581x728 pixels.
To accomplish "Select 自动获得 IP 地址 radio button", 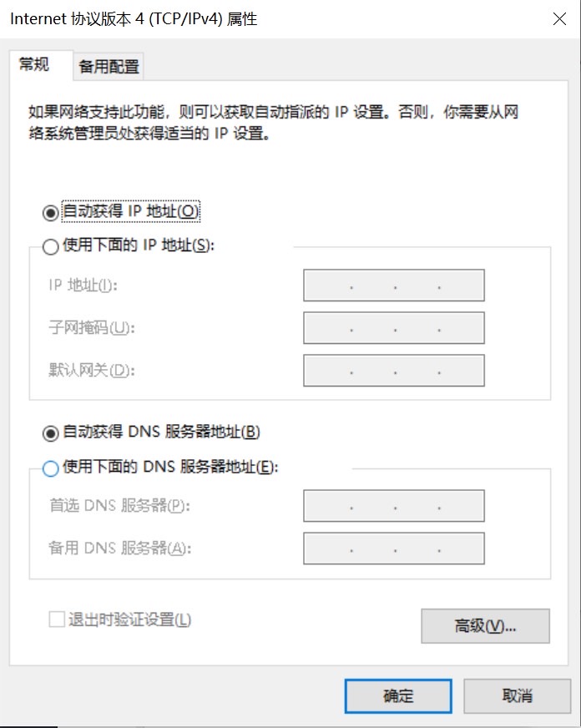I will point(51,212).
